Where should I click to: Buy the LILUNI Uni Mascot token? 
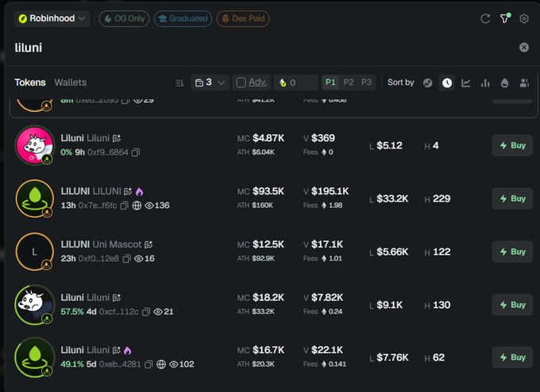[x=512, y=252]
